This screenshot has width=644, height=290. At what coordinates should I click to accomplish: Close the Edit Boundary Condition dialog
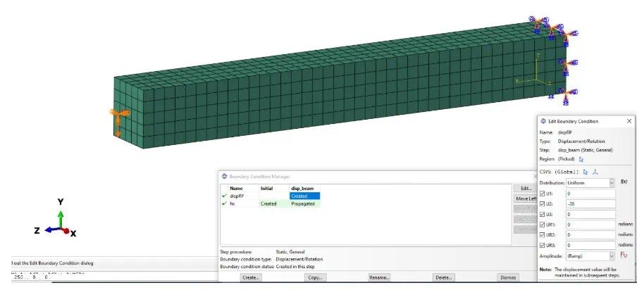pos(629,121)
